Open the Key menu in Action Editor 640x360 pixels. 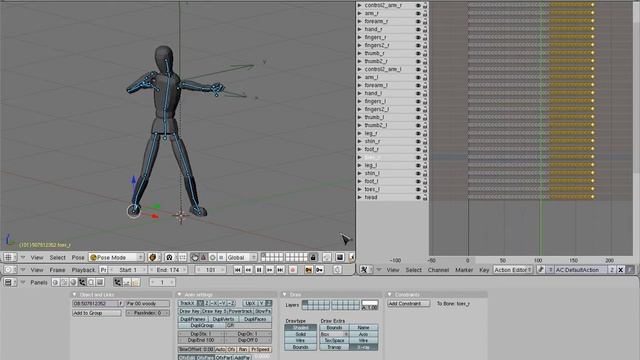click(484, 270)
